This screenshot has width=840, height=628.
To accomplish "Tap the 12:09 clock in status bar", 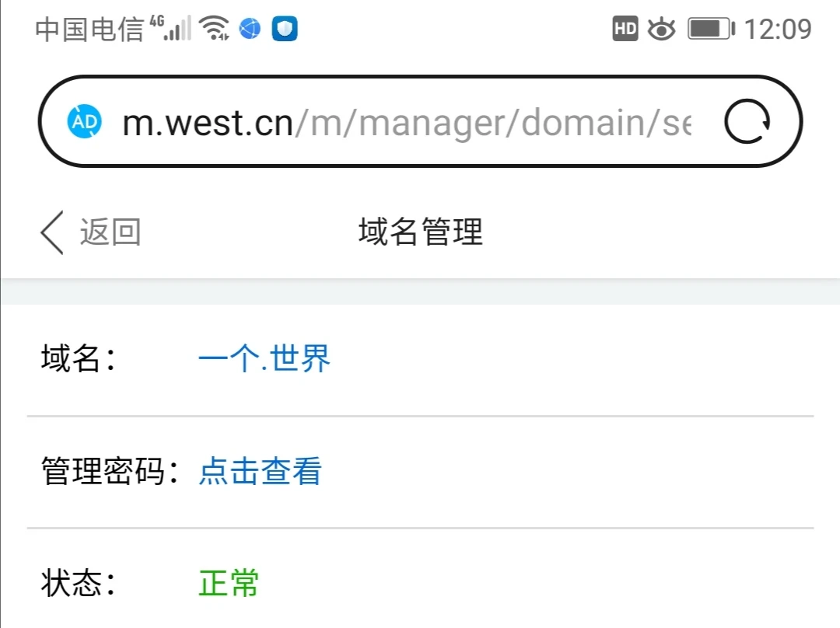I will (778, 30).
